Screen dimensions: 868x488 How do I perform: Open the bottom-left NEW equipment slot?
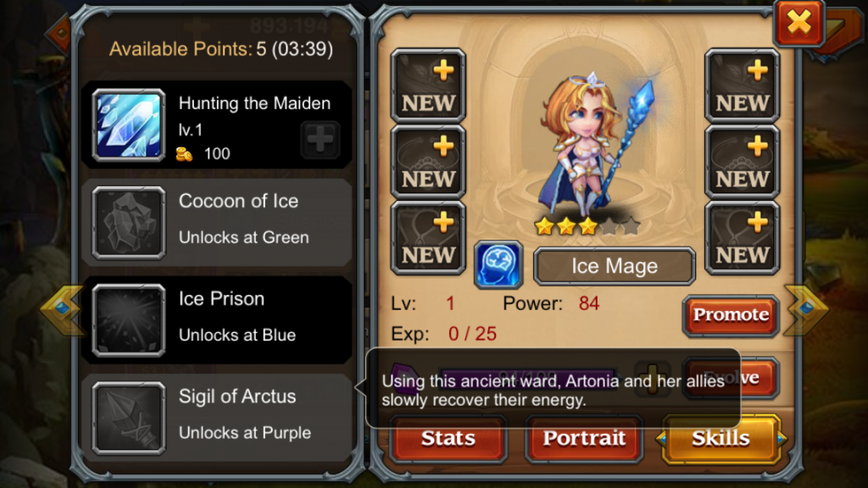pyautogui.click(x=428, y=238)
